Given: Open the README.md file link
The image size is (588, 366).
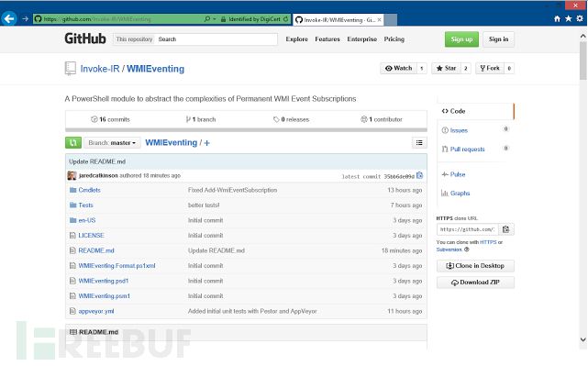Looking at the screenshot, I should coord(96,250).
